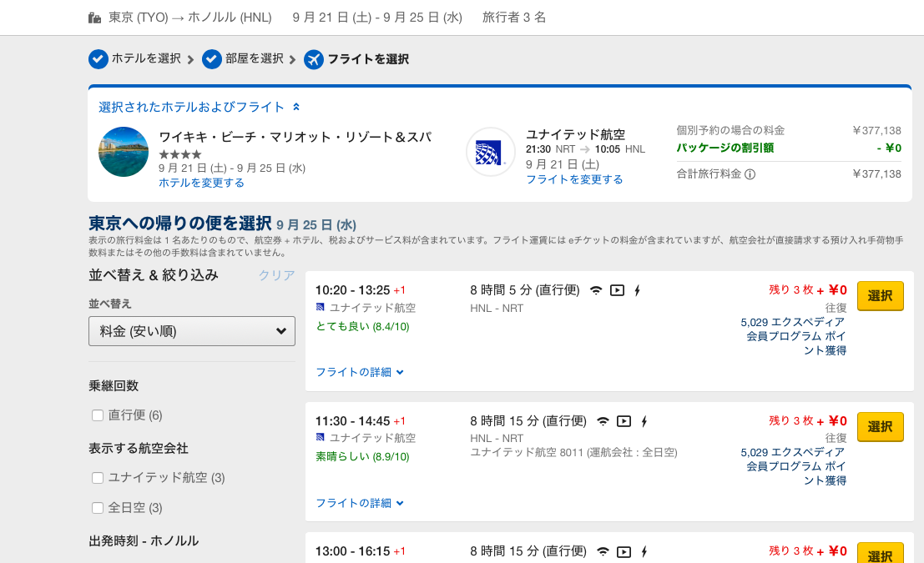Screen dimensions: 924x563
Task: Go to the ホテルを選択 step
Action: (x=146, y=58)
